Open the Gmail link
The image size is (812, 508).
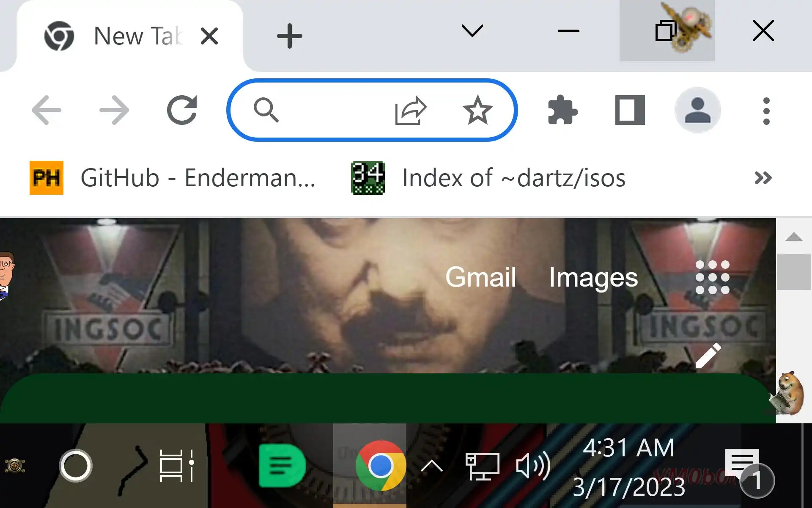[480, 277]
